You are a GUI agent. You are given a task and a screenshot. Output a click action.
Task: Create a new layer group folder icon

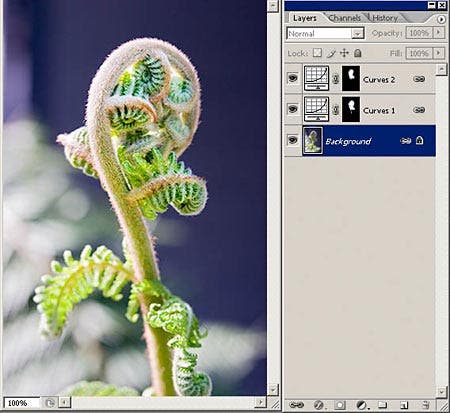pos(383,405)
